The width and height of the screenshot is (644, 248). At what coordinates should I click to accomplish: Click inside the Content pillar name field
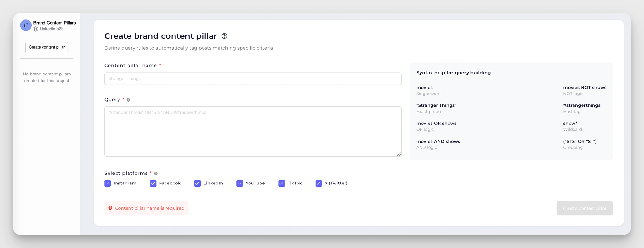pos(253,79)
